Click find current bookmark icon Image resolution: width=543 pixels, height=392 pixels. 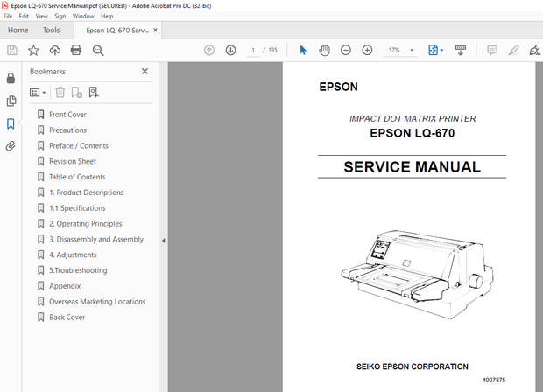tap(94, 93)
